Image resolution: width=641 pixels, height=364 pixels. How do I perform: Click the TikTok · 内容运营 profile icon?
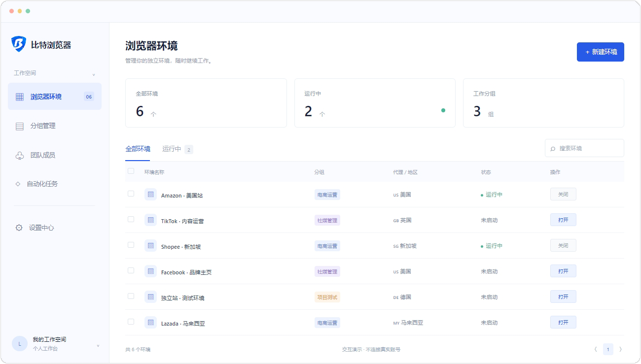150,220
